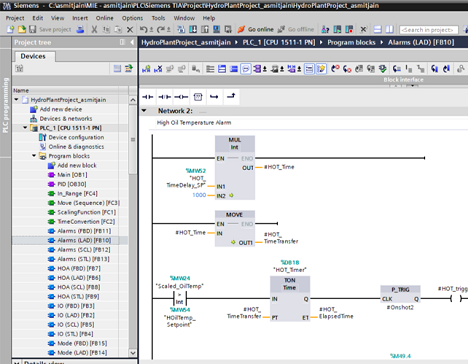The height and width of the screenshot is (364, 468).
Task: Click the Split editor horizontally icon
Action: point(377,29)
